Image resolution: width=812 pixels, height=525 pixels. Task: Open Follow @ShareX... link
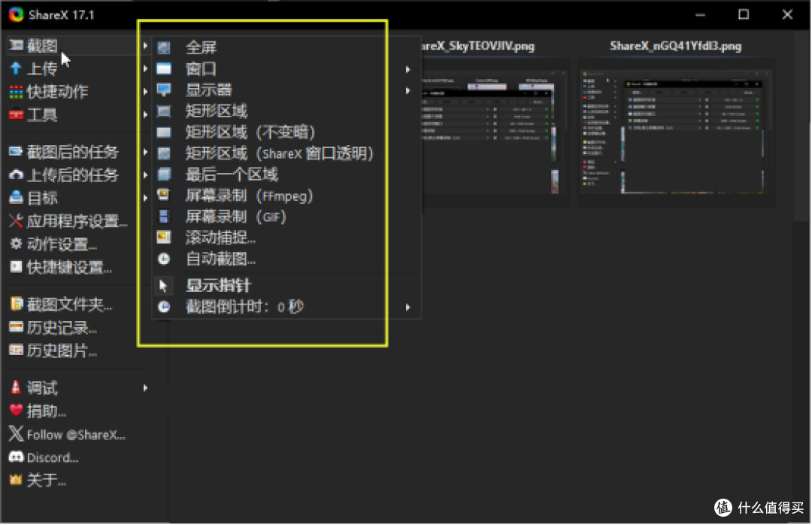(x=77, y=434)
